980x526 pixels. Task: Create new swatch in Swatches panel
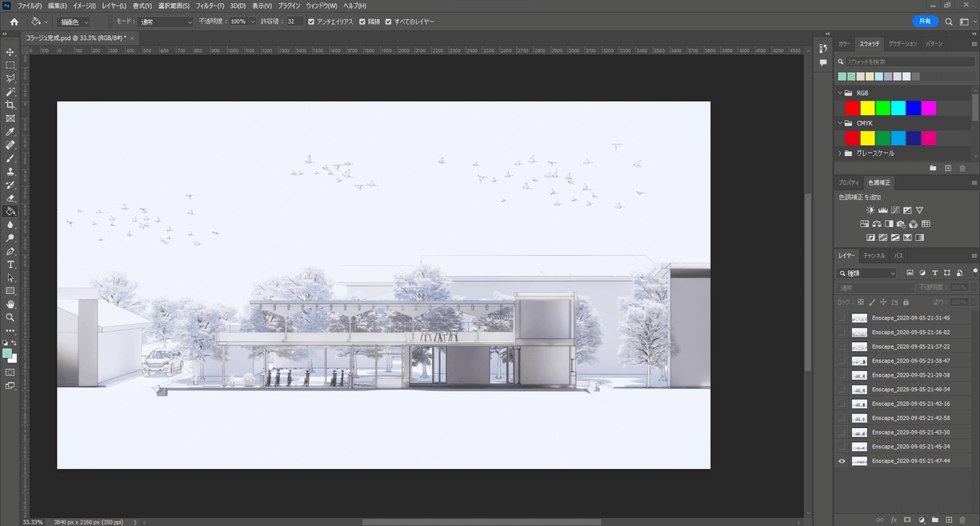coord(948,168)
